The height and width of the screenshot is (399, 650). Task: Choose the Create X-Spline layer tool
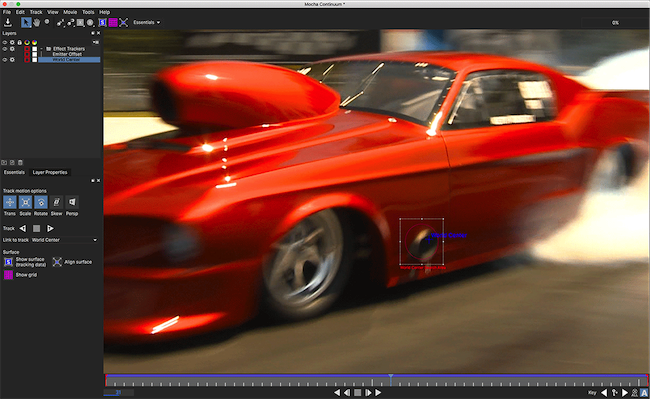pyautogui.click(x=61, y=23)
